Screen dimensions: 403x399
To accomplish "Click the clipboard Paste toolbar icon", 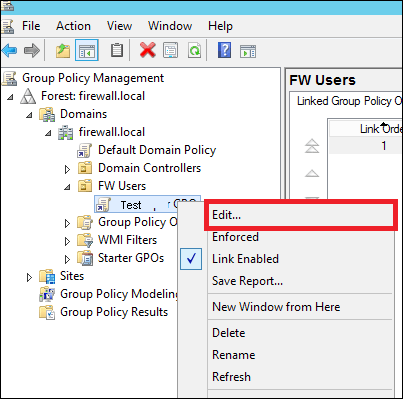I will (x=117, y=50).
